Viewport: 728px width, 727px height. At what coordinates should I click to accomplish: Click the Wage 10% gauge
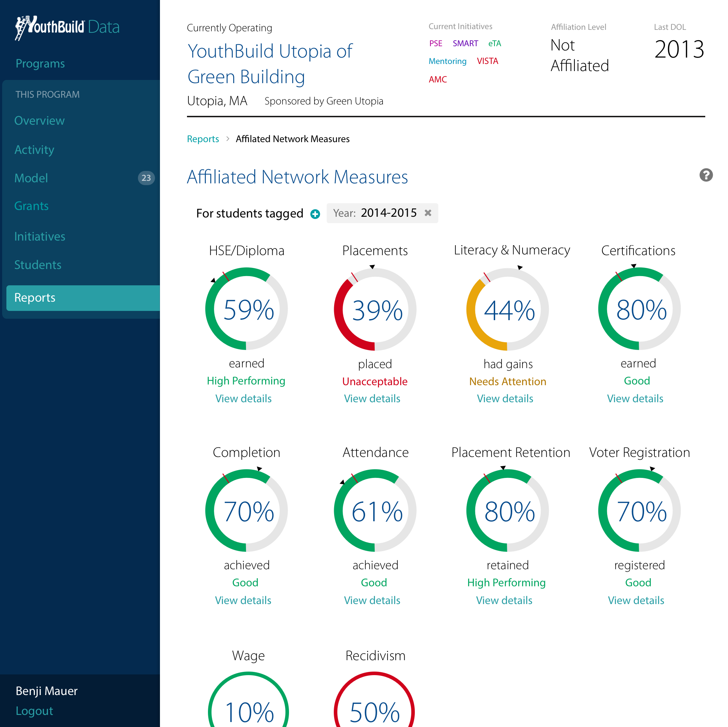click(248, 700)
